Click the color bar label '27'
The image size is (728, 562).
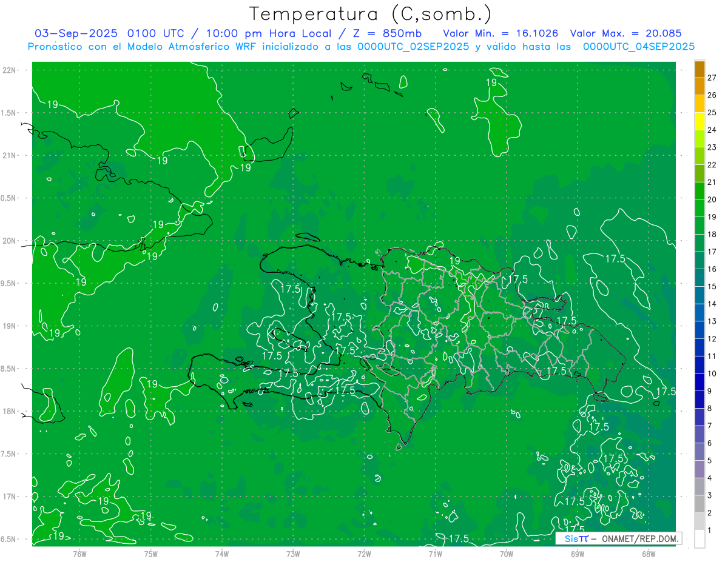coord(712,78)
